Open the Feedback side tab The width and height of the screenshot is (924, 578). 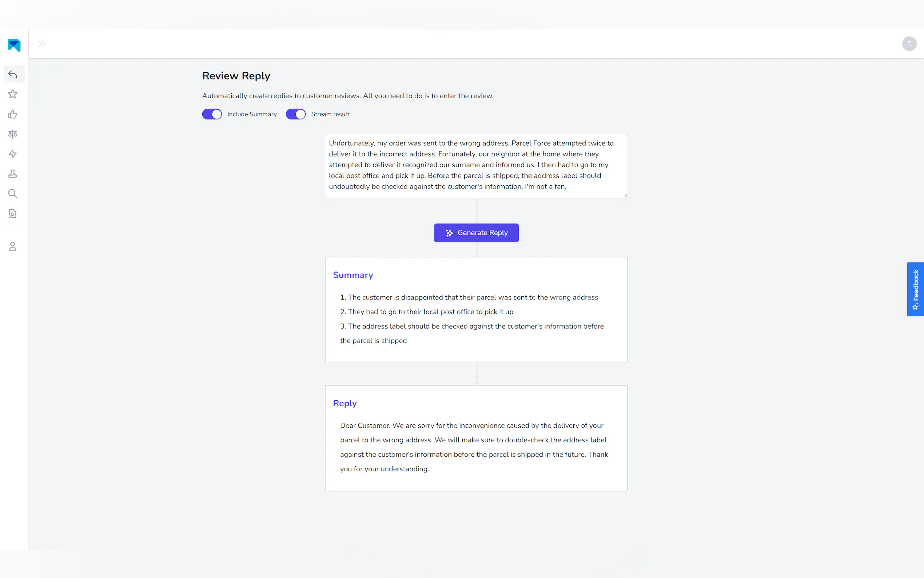[915, 289]
